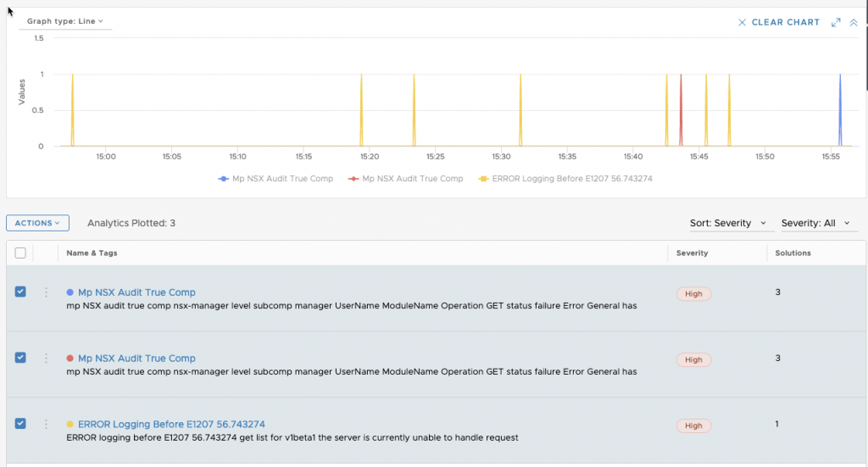Click the Severity column header
This screenshot has width=868, height=467.
(693, 253)
